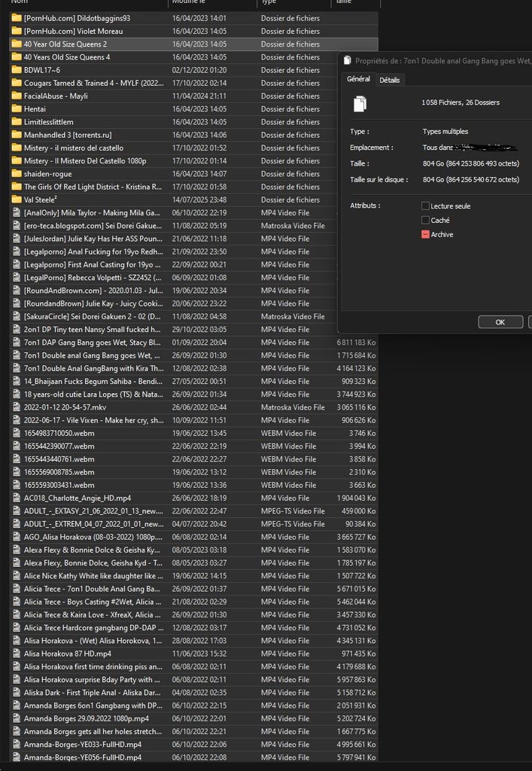Switch to the Détails tab

(x=390, y=80)
